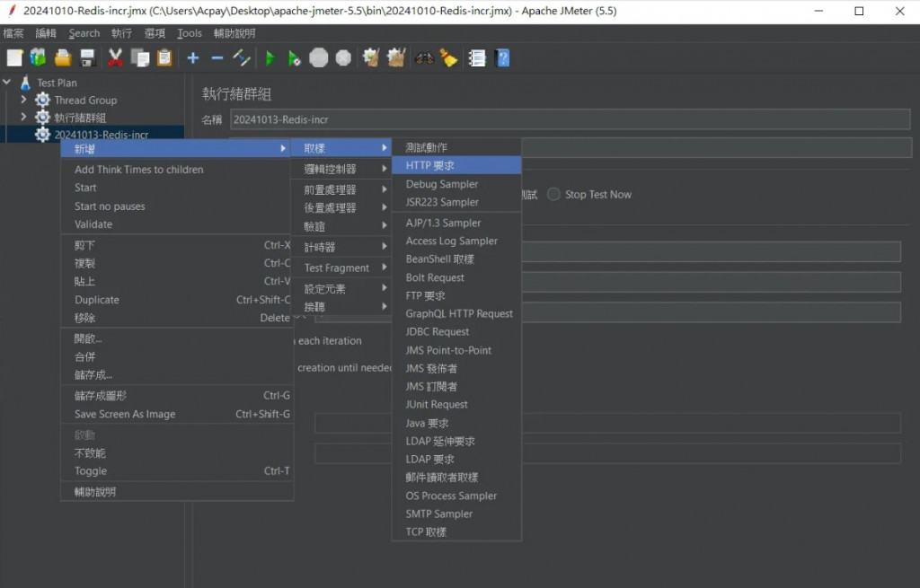Click the Clear results broom icon
The image size is (920, 588).
[x=371, y=58]
